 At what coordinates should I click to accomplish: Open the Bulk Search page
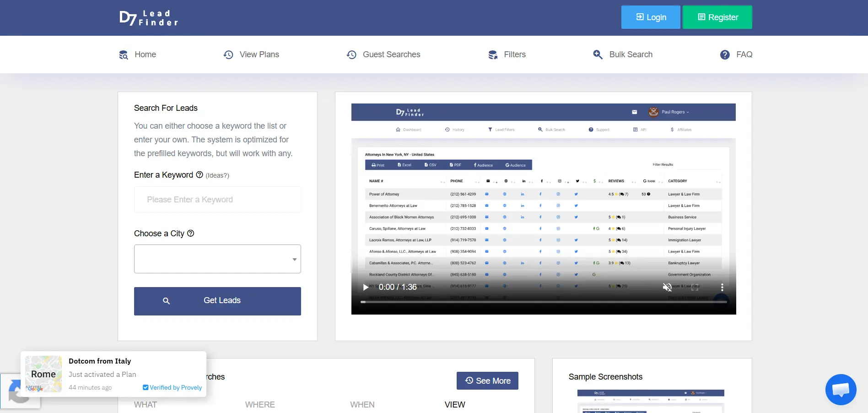click(x=623, y=54)
